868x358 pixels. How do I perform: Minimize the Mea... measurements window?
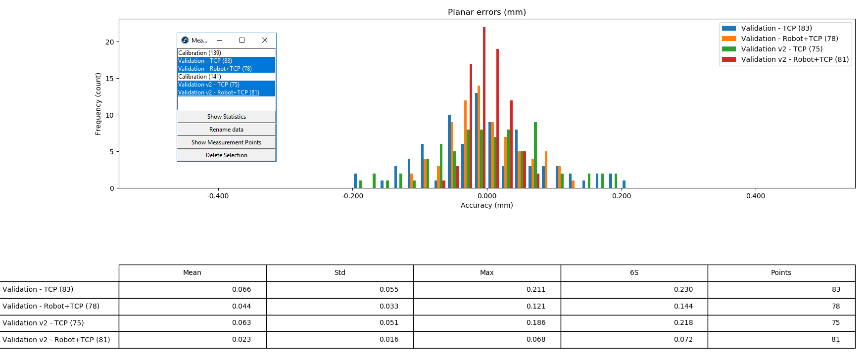(220, 40)
